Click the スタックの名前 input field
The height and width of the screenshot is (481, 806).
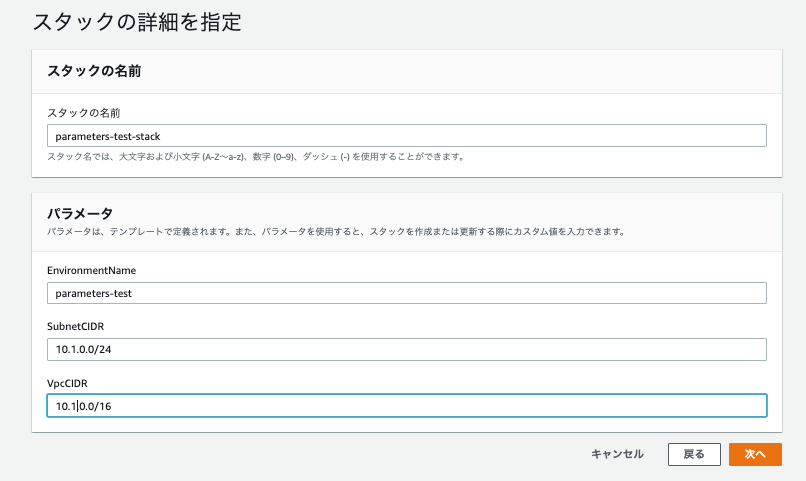(x=407, y=136)
